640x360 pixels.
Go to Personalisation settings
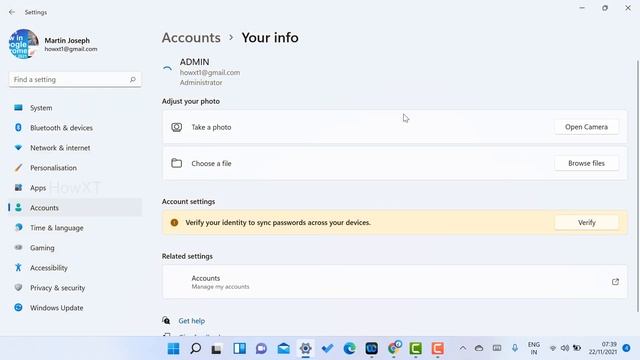[75, 168]
